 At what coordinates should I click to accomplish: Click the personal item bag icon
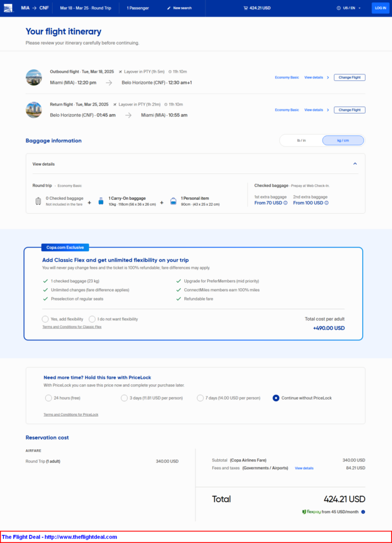173,201
